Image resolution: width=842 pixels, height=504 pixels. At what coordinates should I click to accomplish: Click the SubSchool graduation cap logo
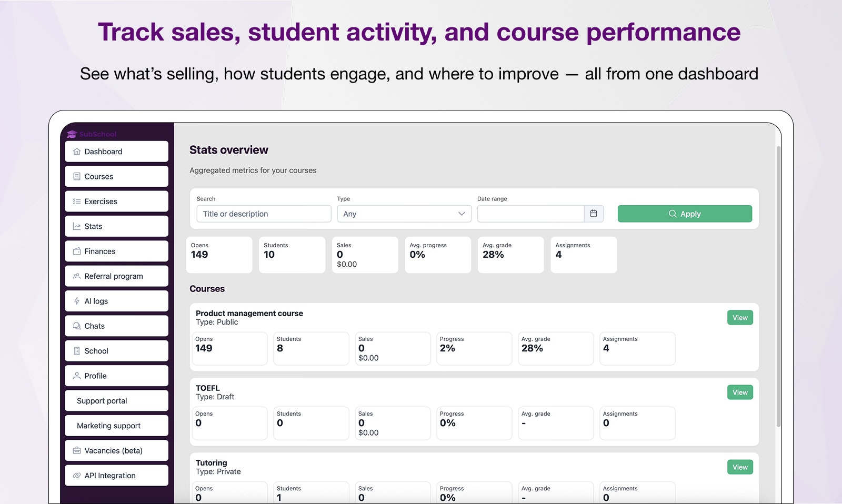coord(72,134)
